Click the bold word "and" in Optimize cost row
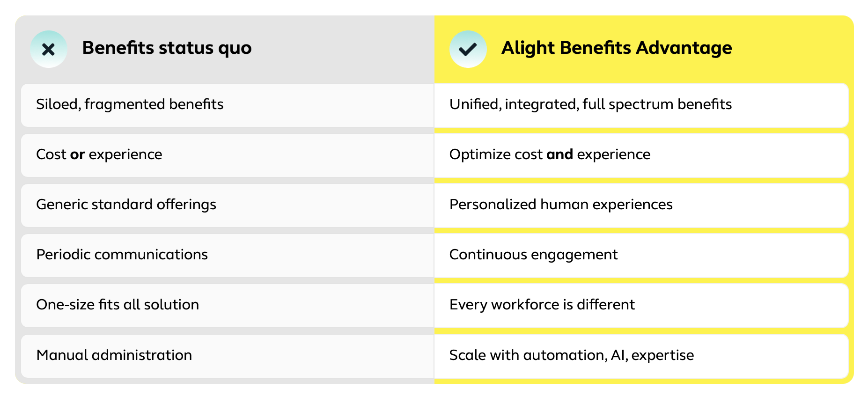The image size is (868, 411). (559, 154)
